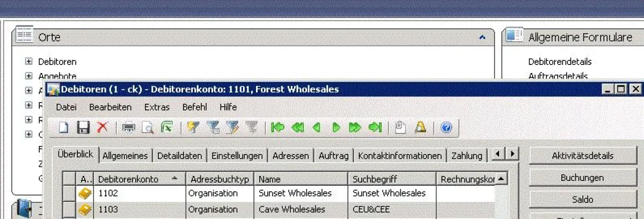Click the Filter by selection lightning-funnel icon
644x219 pixels.
[x=193, y=127]
